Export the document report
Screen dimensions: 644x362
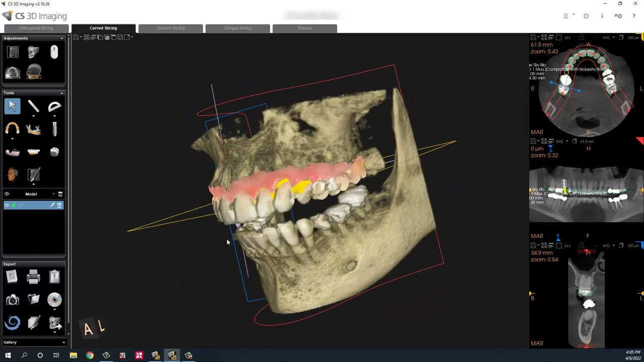pyautogui.click(x=12, y=277)
